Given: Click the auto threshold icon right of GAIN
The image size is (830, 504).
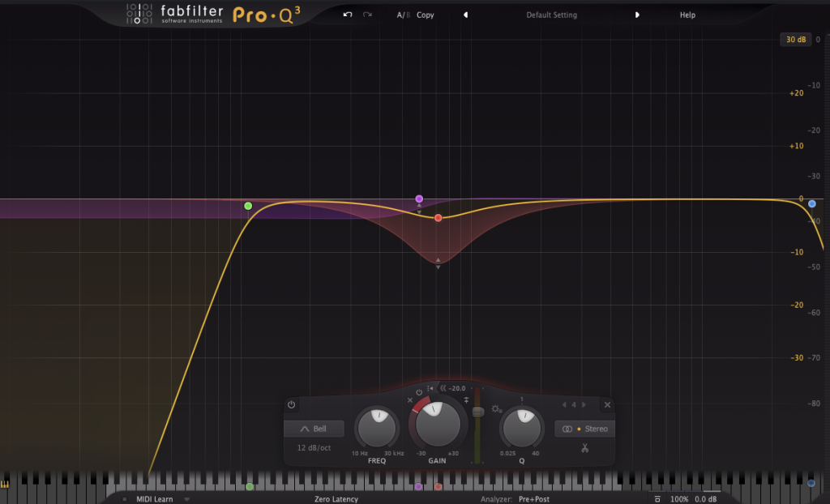Looking at the screenshot, I should click(x=466, y=400).
